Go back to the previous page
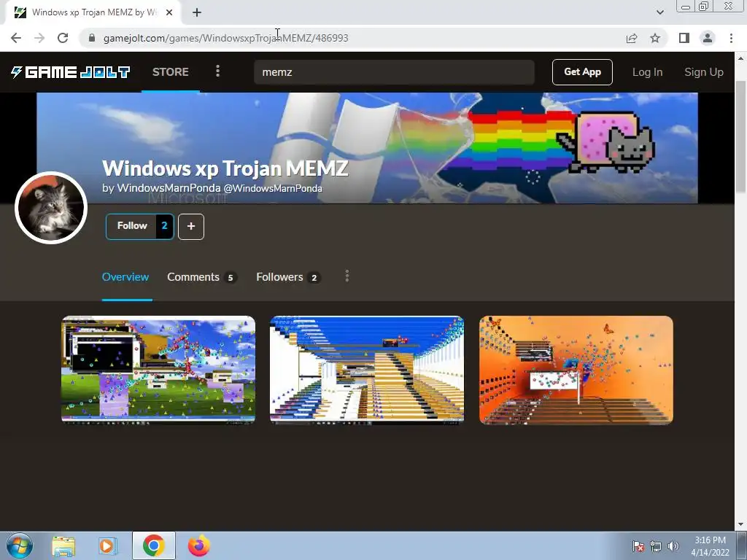 pos(16,38)
